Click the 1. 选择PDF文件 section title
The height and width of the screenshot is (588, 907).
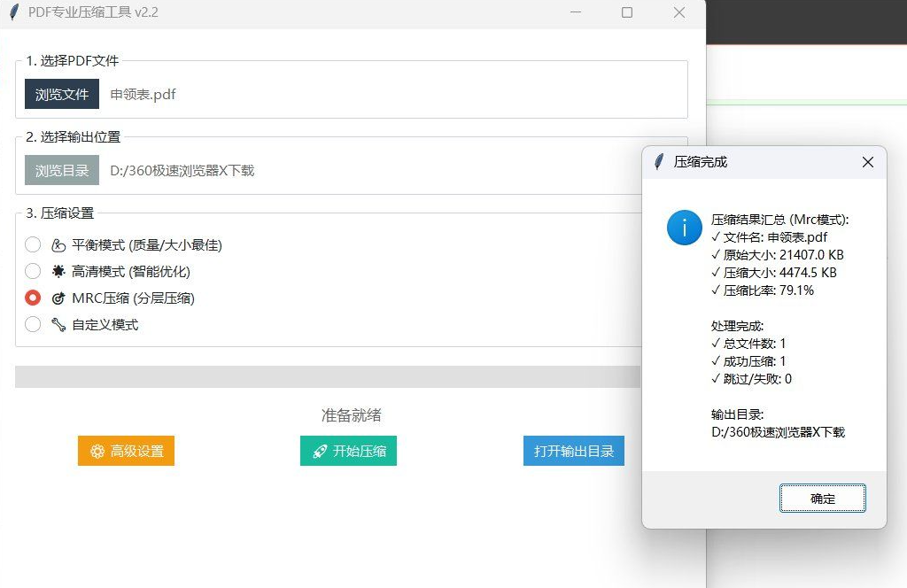click(73, 61)
